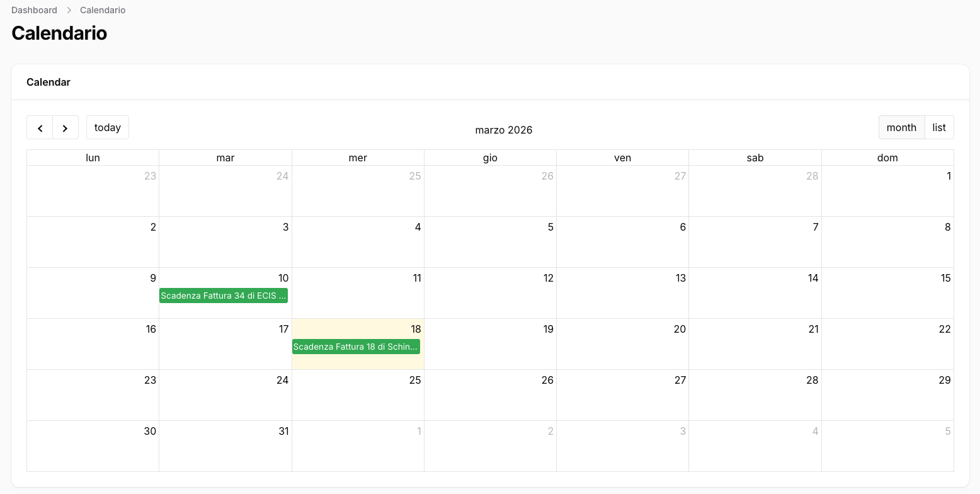Screen dimensions: 980x494
Task: Open the Dashboard breadcrumb link
Action: coord(34,10)
